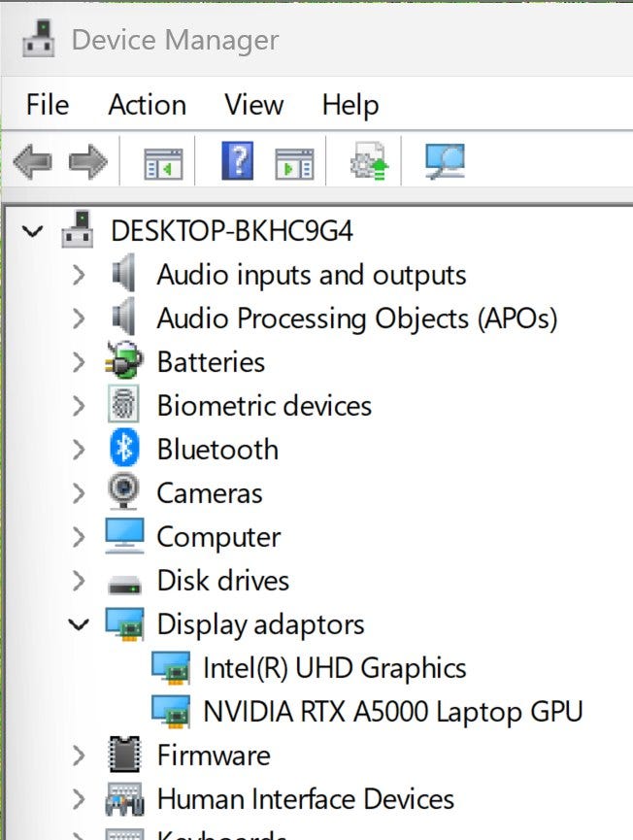Click the Update device driver icon
The height and width of the screenshot is (840, 633).
coord(369,161)
